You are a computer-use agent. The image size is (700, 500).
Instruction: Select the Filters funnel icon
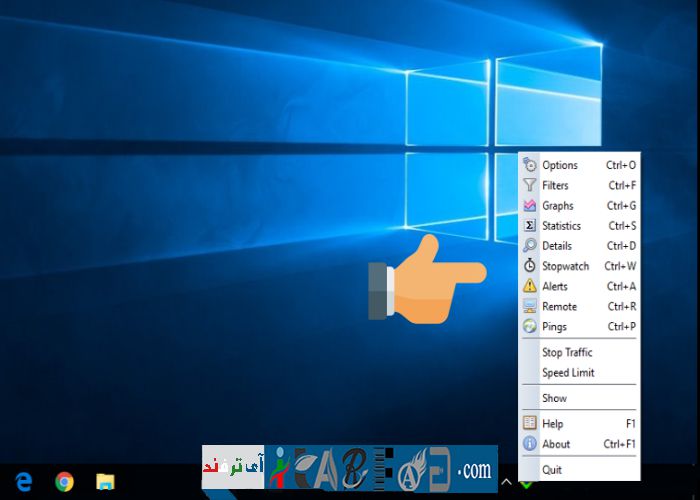[530, 185]
